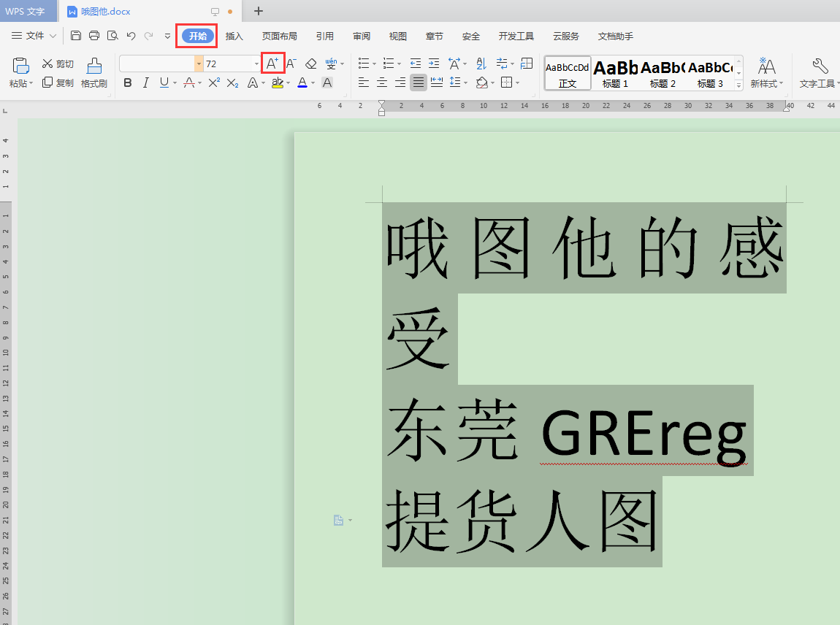Add new document tab with plus button
The width and height of the screenshot is (840, 625).
tap(259, 11)
